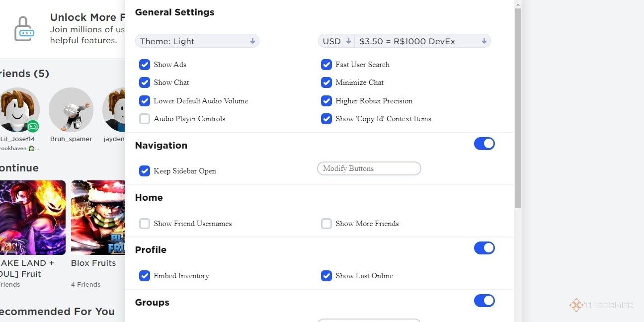Screen dimensions: 644x322
Task: Enable Show Friend Usernames checkbox
Action: [x=145, y=224]
